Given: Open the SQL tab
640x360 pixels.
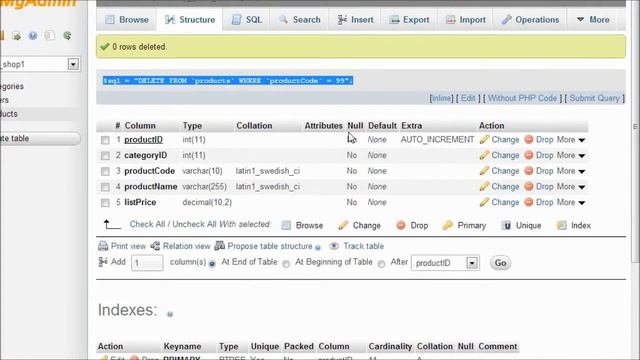Looking at the screenshot, I should pyautogui.click(x=247, y=20).
